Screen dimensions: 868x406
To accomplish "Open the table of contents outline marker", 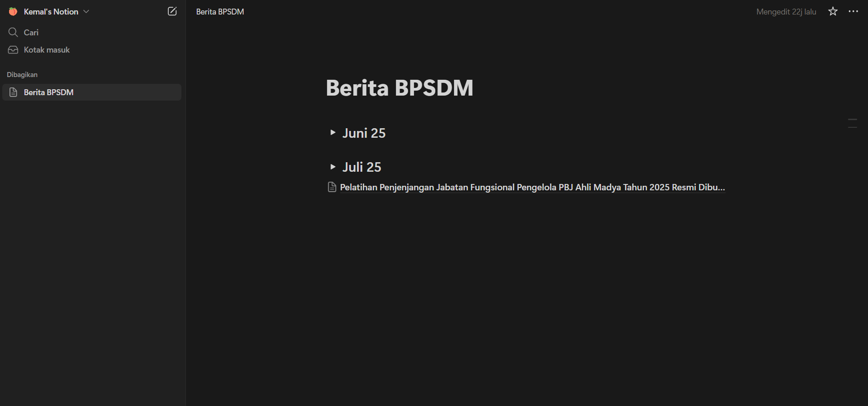I will point(853,123).
